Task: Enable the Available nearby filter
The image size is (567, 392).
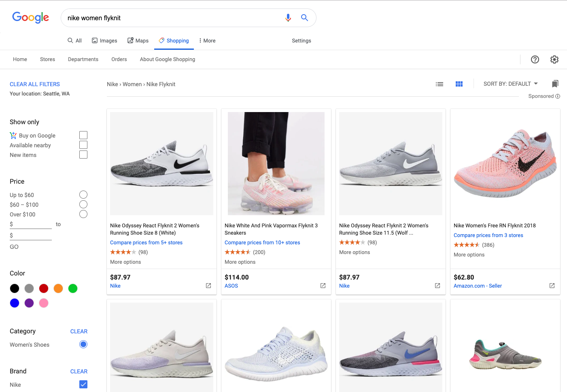Action: (x=83, y=145)
